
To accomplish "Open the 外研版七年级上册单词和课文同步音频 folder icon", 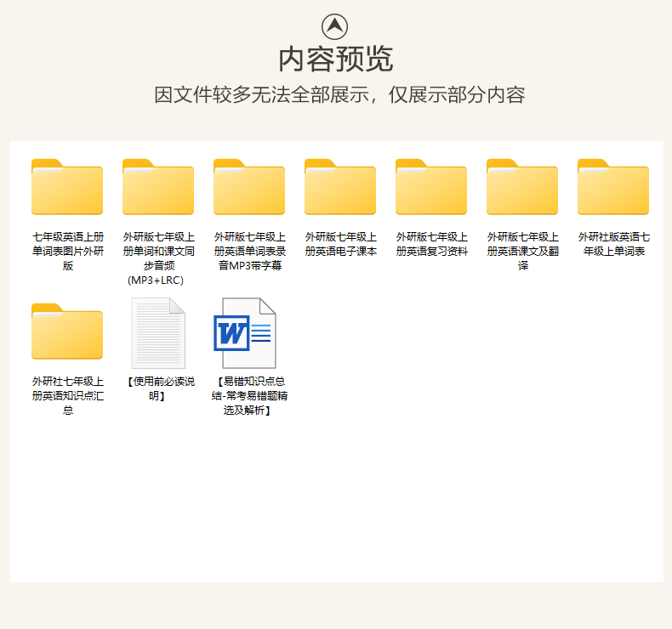I will click(158, 187).
